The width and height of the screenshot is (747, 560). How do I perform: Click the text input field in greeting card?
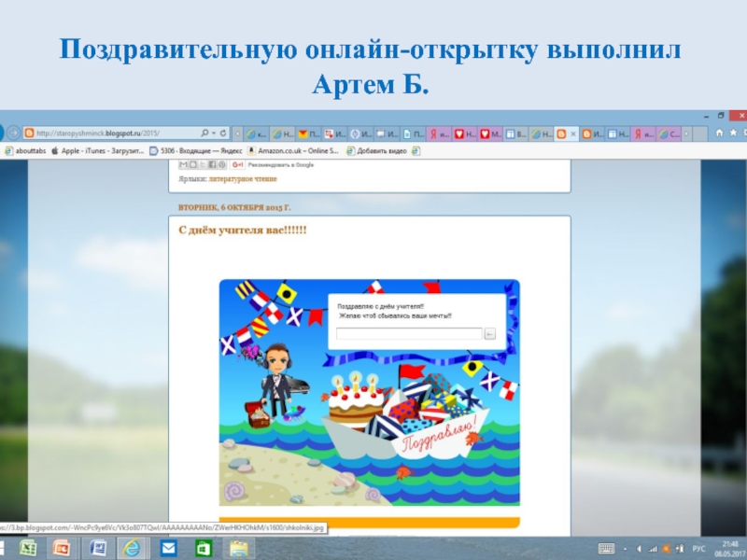click(409, 333)
